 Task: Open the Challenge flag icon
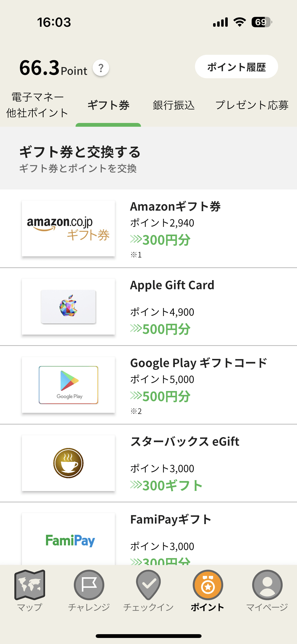click(x=89, y=585)
